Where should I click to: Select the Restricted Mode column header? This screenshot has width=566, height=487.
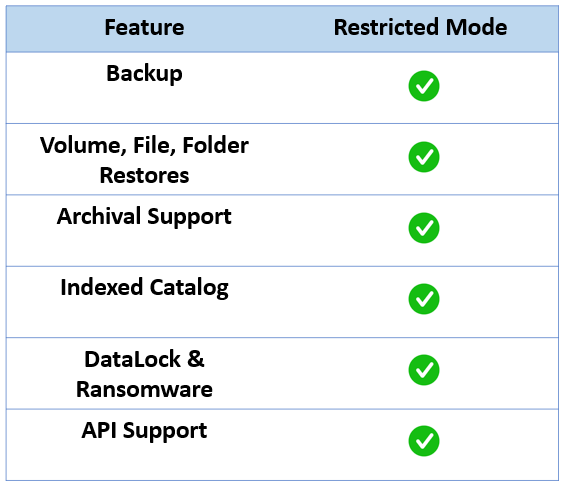click(421, 27)
